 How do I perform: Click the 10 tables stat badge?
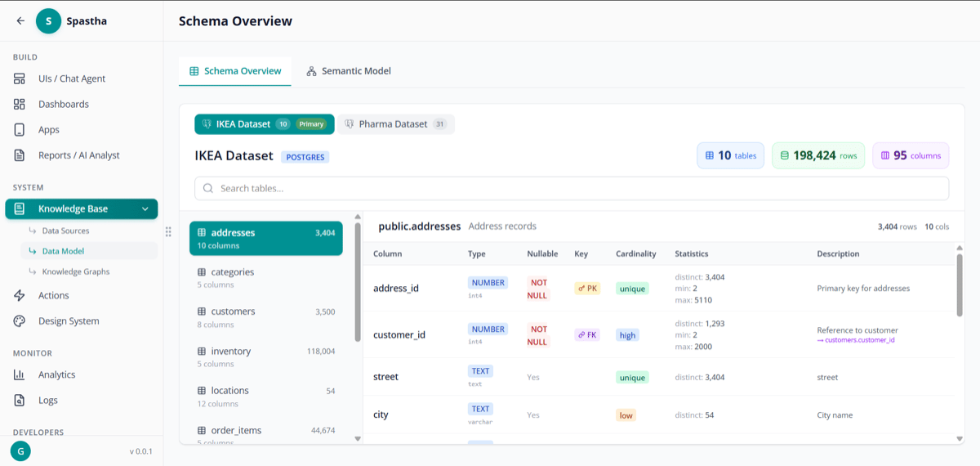(731, 155)
